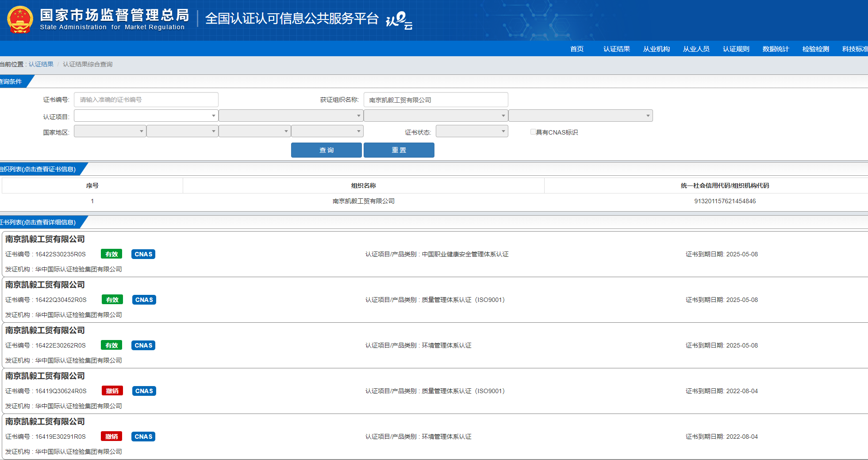Open certificate 16419Q30624R0S details

click(x=434, y=391)
